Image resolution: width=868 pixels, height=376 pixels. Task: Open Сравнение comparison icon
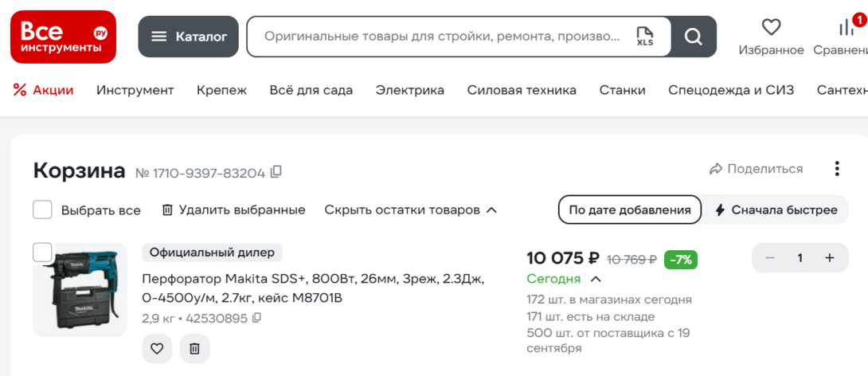[x=846, y=26]
